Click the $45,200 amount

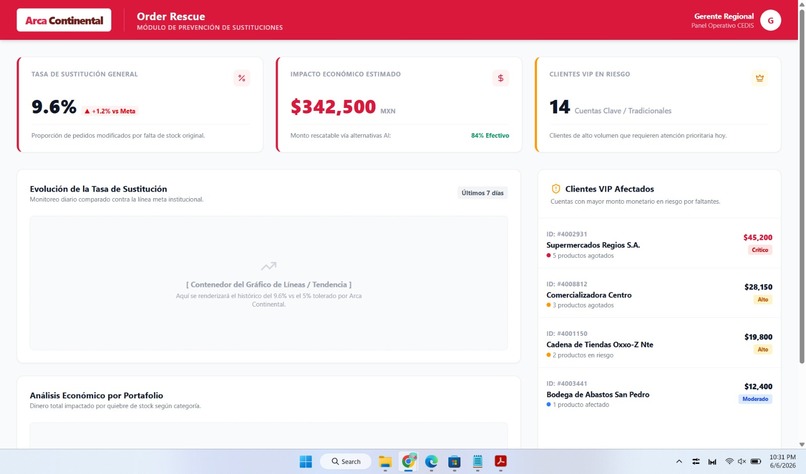tap(758, 238)
